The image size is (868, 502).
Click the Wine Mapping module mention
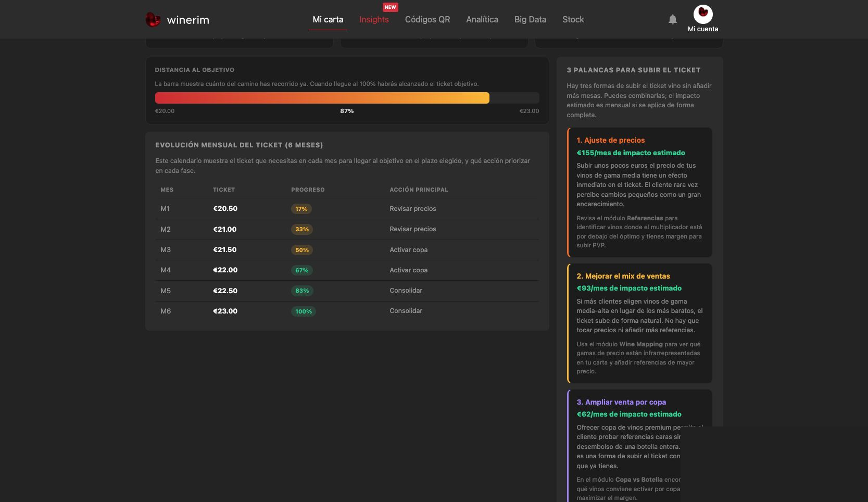[x=641, y=344]
